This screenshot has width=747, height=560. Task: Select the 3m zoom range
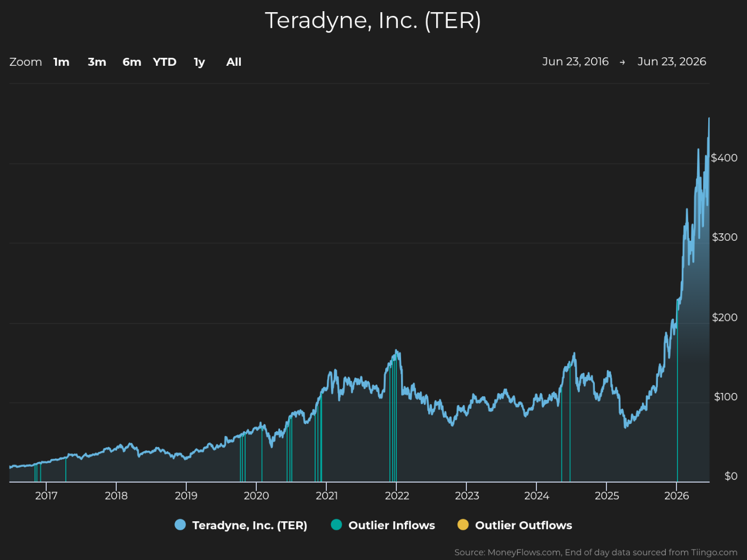[97, 62]
